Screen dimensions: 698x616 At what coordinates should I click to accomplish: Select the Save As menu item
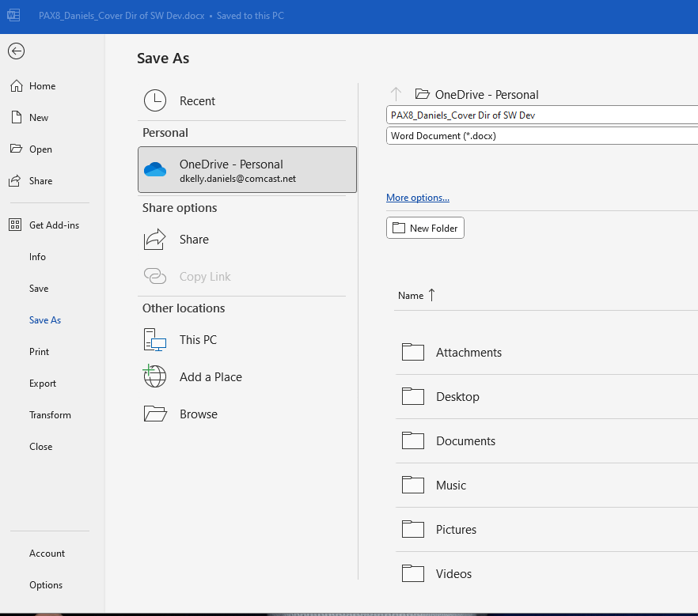pos(45,319)
